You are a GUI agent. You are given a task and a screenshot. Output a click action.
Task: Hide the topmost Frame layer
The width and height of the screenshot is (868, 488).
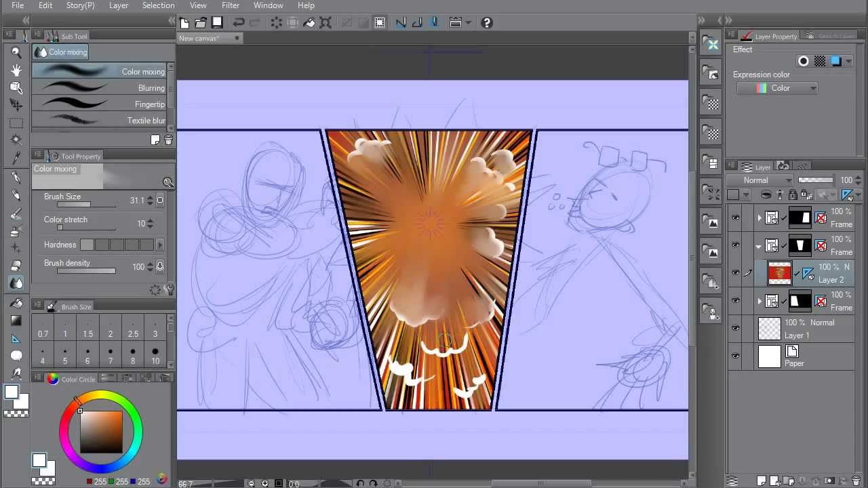pos(736,218)
